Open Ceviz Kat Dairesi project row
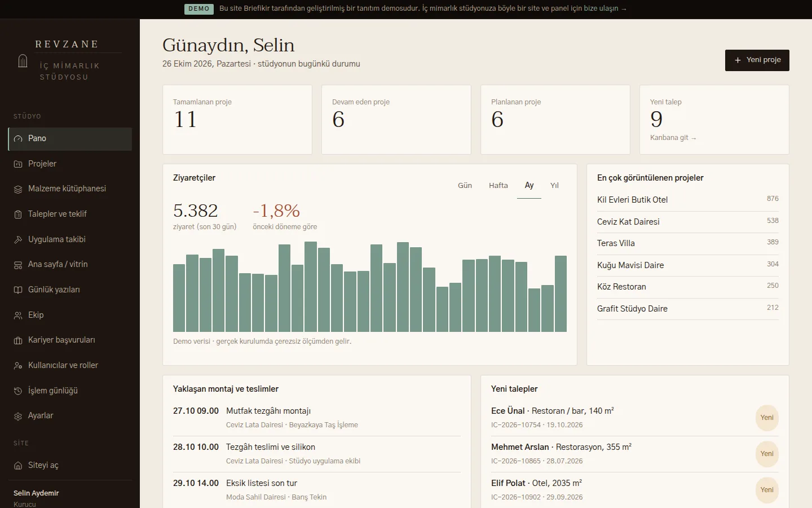 click(x=688, y=222)
